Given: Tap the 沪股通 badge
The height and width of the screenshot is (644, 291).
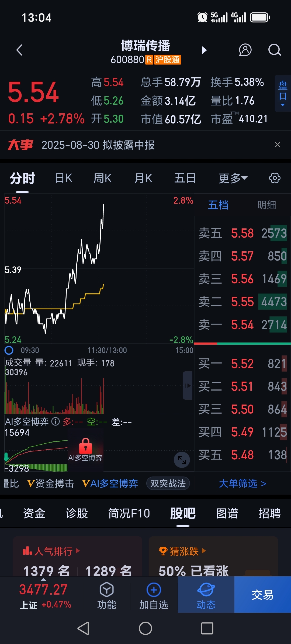Looking at the screenshot, I should pos(168,60).
